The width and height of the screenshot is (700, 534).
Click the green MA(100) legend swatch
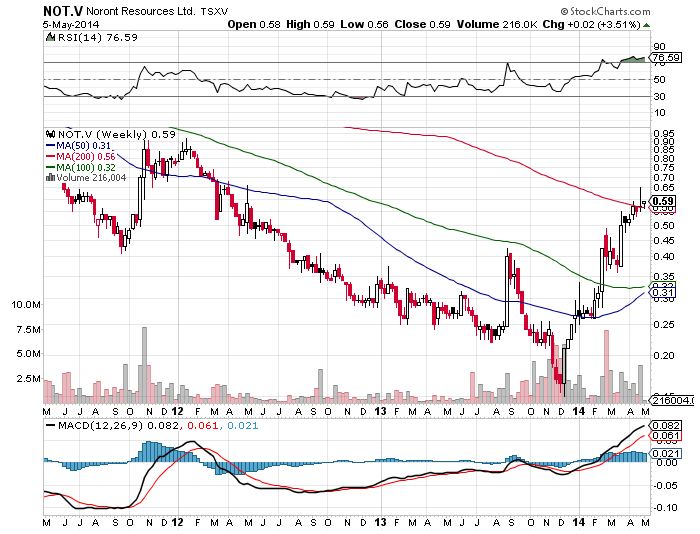point(52,167)
